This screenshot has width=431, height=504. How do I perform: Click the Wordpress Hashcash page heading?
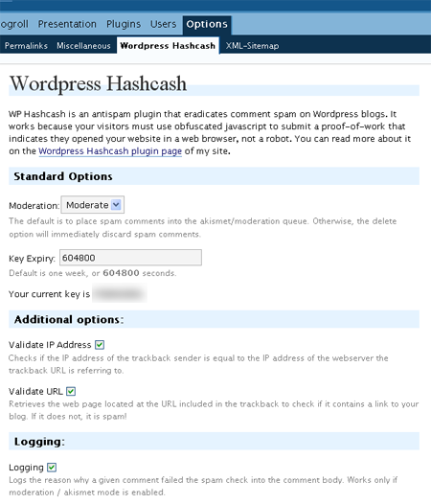pos(98,83)
